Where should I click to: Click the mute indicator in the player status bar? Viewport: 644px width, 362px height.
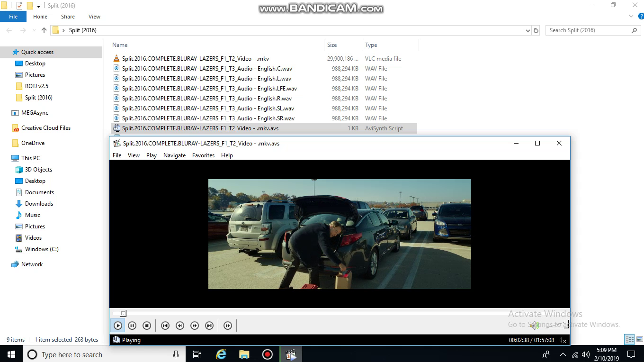click(563, 340)
